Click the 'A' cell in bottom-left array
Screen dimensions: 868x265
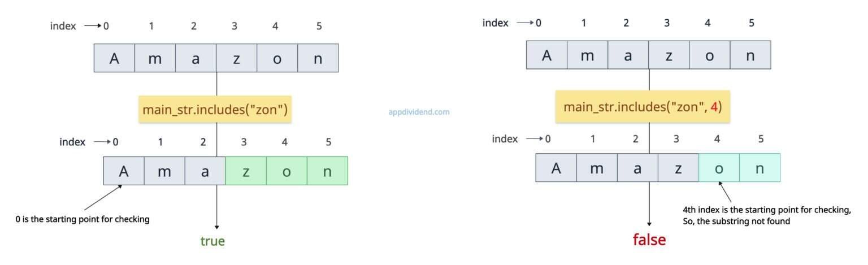coord(124,171)
